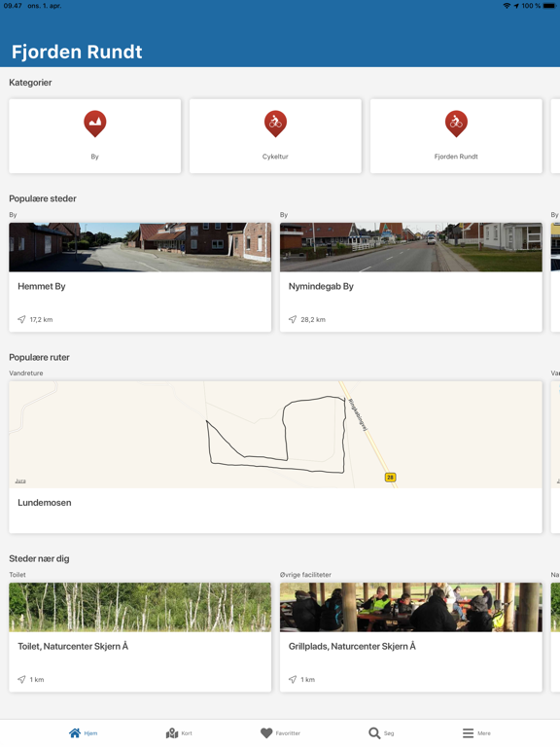This screenshot has height=747, width=560.
Task: Click the Populære ruter heading
Action: 39,357
